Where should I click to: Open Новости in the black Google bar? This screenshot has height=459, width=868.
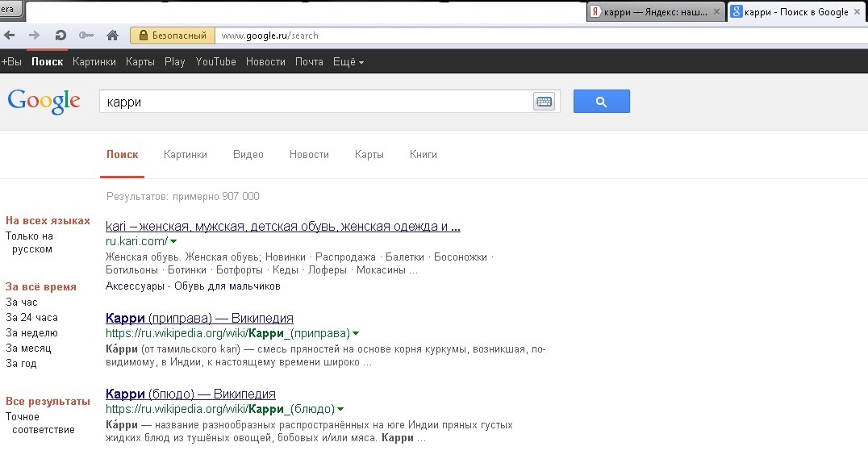coord(265,61)
